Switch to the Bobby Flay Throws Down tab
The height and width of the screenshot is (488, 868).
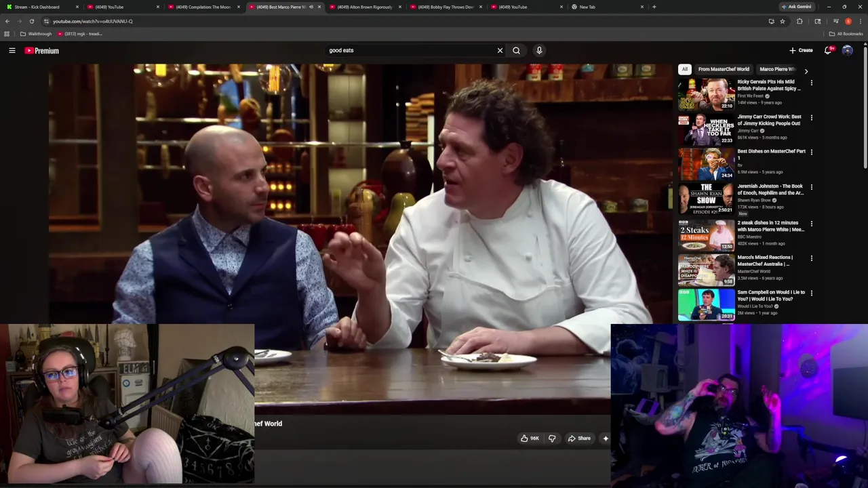pos(446,7)
